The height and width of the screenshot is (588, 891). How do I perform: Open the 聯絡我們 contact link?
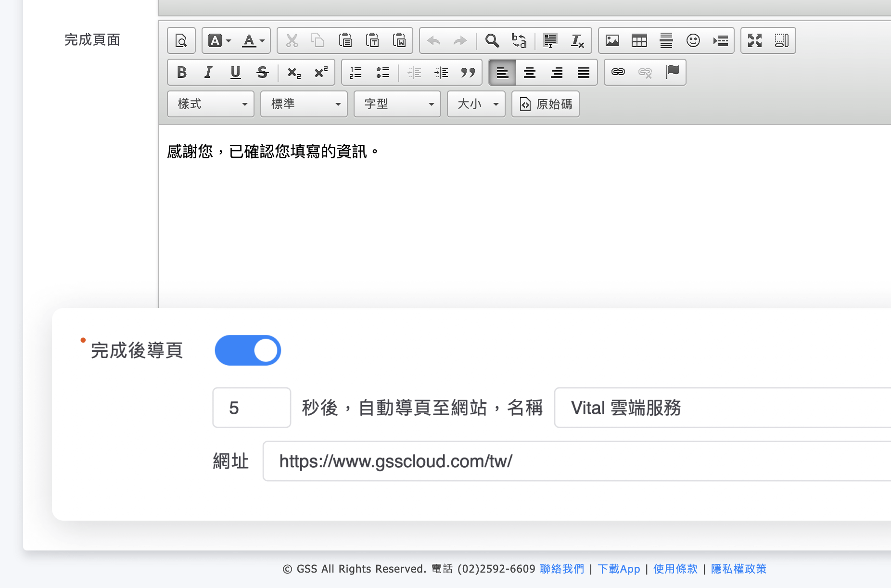click(x=561, y=569)
